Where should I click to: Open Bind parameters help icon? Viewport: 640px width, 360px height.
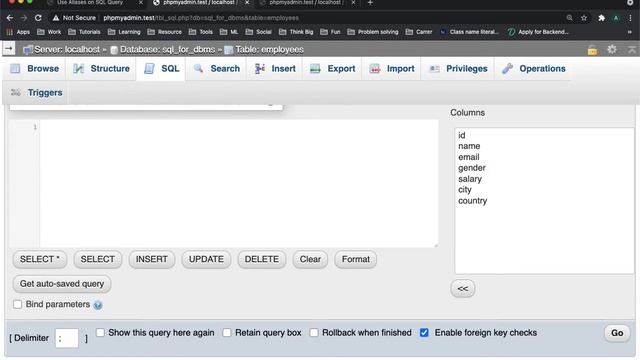click(x=98, y=305)
